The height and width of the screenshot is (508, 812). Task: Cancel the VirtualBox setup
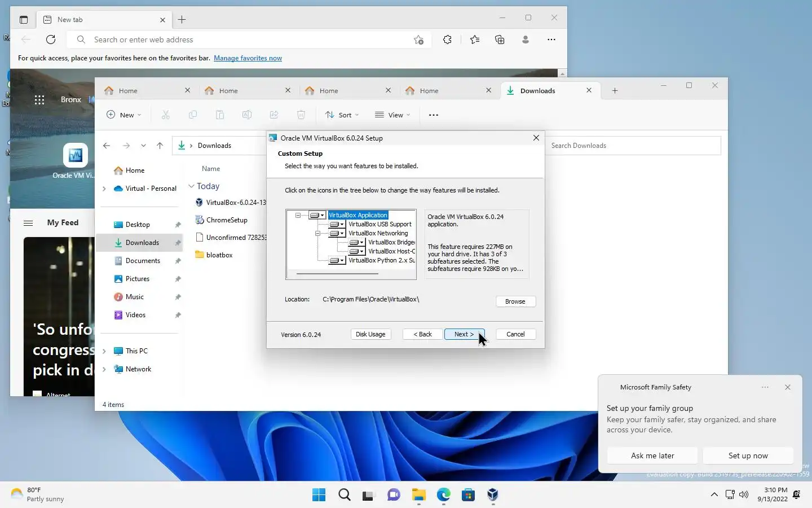515,334
